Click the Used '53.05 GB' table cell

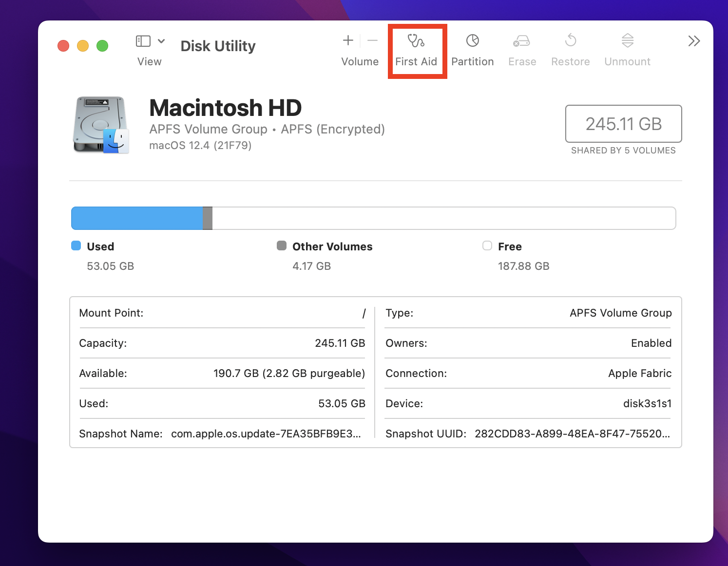point(342,403)
